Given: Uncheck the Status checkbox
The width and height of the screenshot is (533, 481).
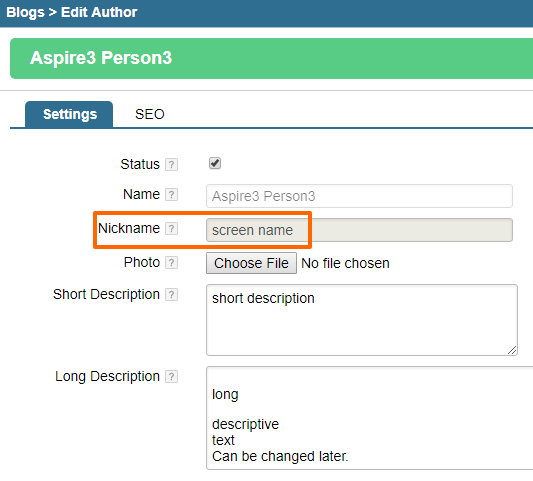Looking at the screenshot, I should [215, 163].
